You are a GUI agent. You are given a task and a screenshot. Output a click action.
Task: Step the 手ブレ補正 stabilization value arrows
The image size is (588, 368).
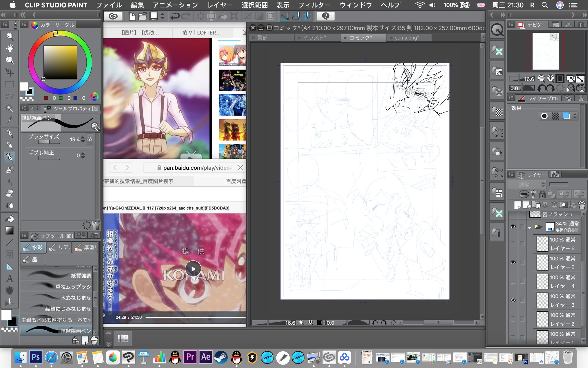click(83, 156)
